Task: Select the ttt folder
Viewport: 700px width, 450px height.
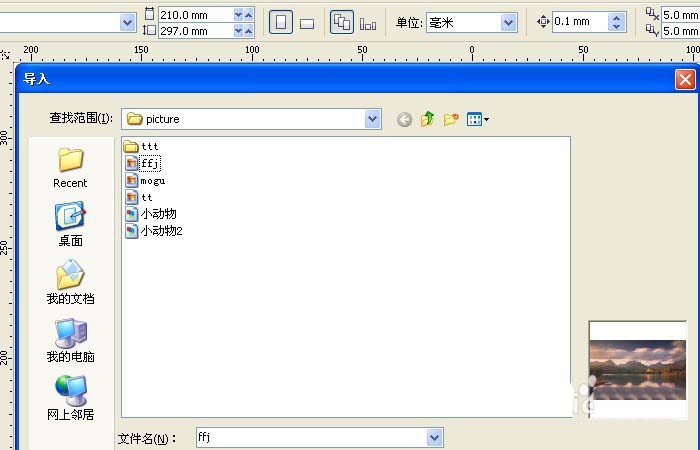Action: coord(141,146)
